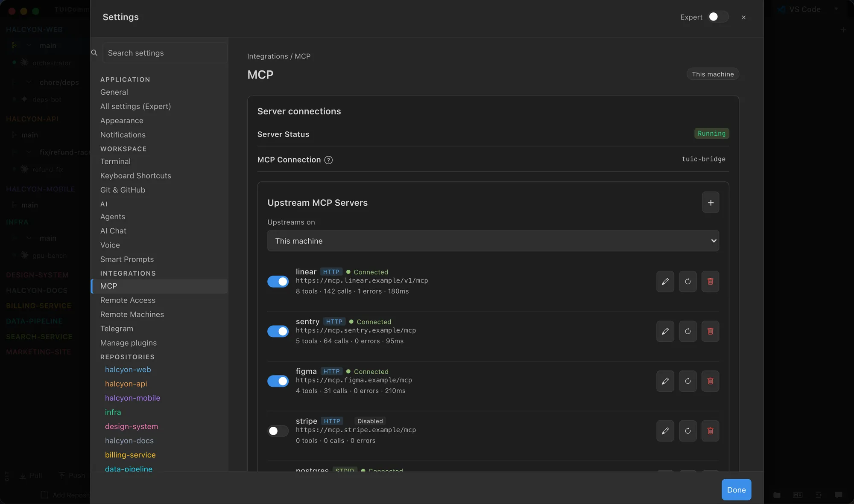The height and width of the screenshot is (504, 854).
Task: Click the Running status badge
Action: tap(711, 134)
